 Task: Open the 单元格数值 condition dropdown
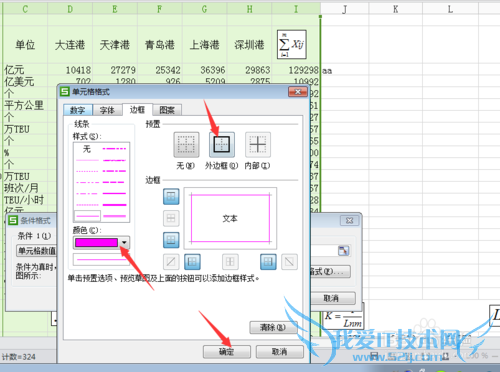(36, 251)
